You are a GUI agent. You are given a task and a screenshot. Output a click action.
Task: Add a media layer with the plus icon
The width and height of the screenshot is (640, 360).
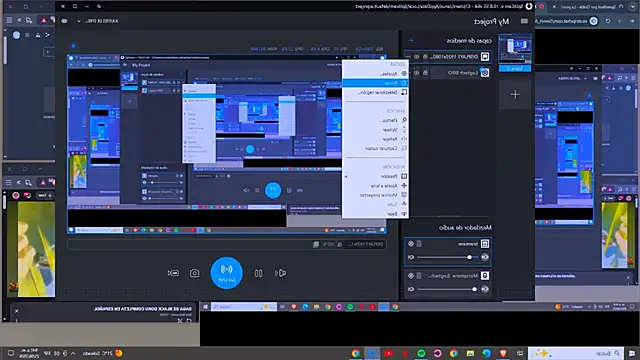click(411, 40)
